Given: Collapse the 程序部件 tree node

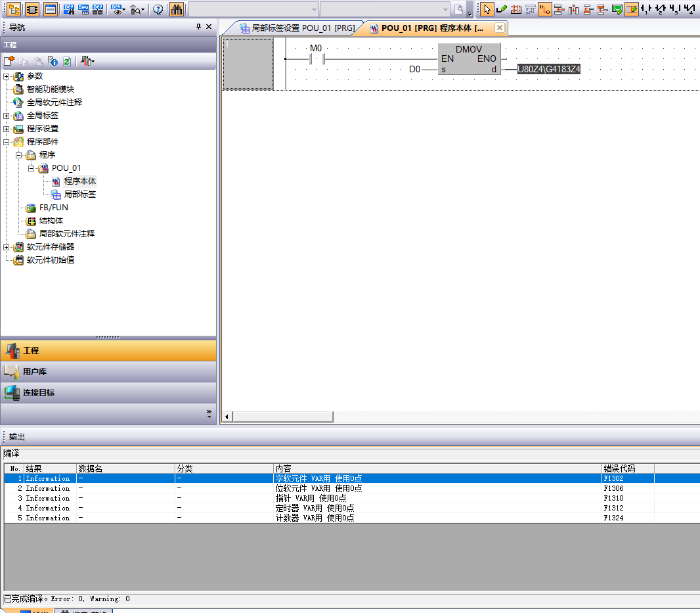Looking at the screenshot, I should point(7,142).
